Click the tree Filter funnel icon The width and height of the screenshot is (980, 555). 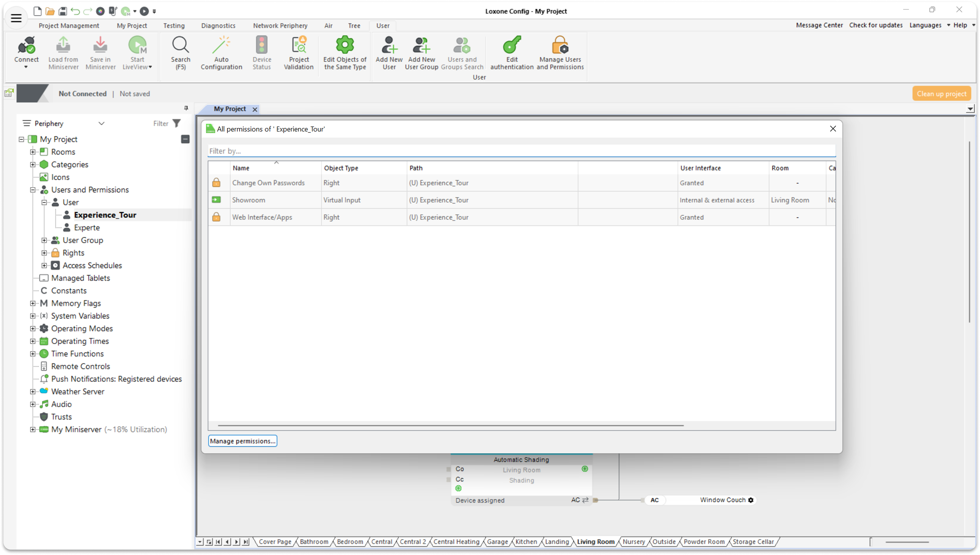pyautogui.click(x=177, y=124)
